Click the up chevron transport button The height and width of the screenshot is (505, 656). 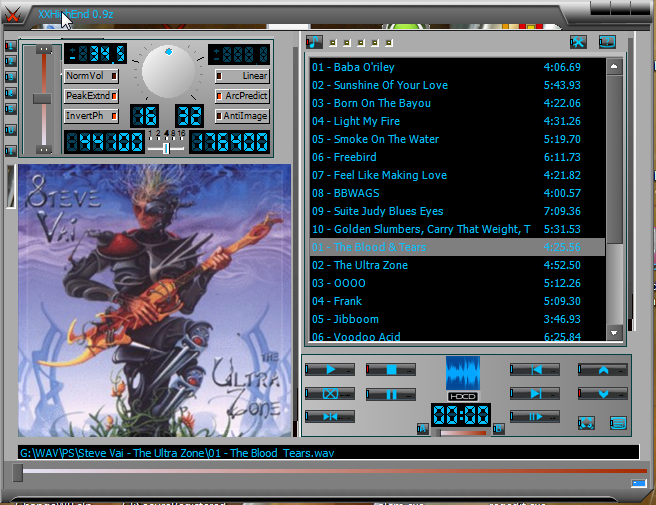tap(603, 369)
